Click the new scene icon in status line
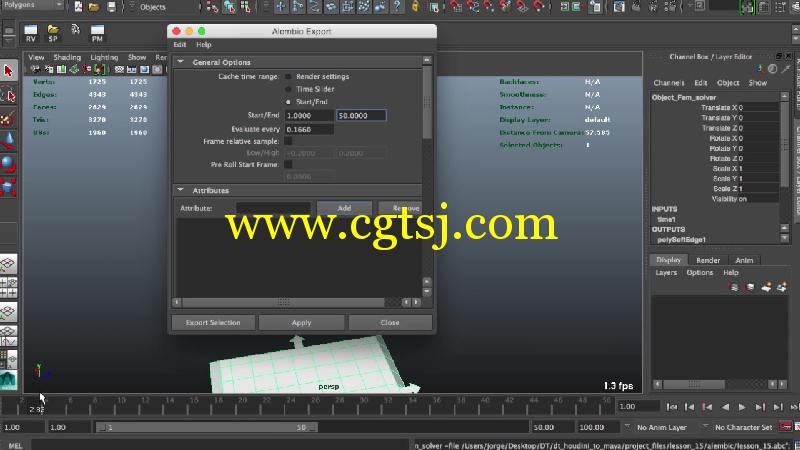Viewport: 800px width, 450px height. (78, 7)
